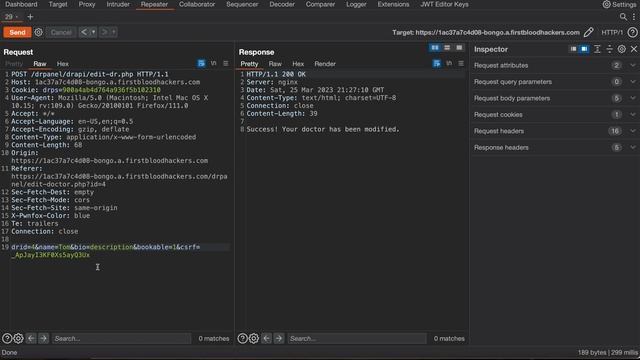Viewport: 640px width, 360px height.
Task: Jump to previous request search match
Action: point(31,338)
